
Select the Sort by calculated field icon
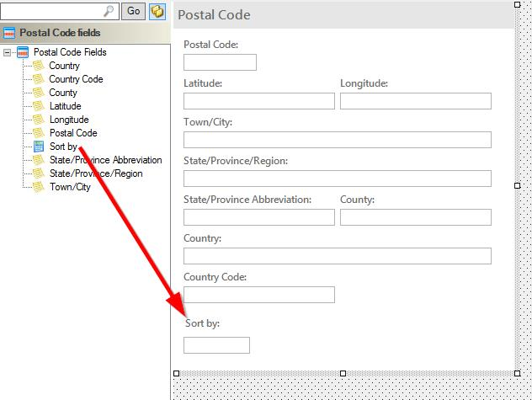38,147
